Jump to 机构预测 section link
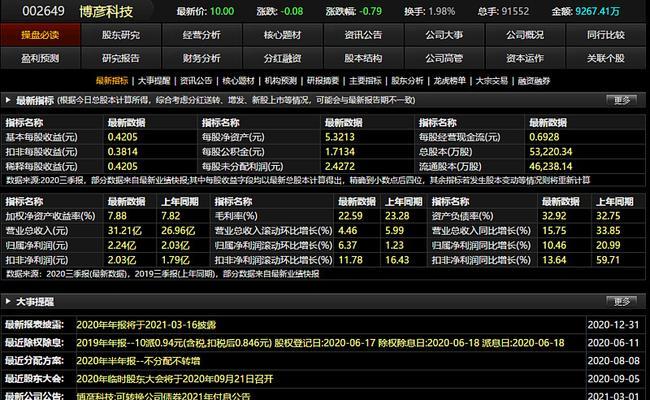650x400 pixels. [x=281, y=81]
